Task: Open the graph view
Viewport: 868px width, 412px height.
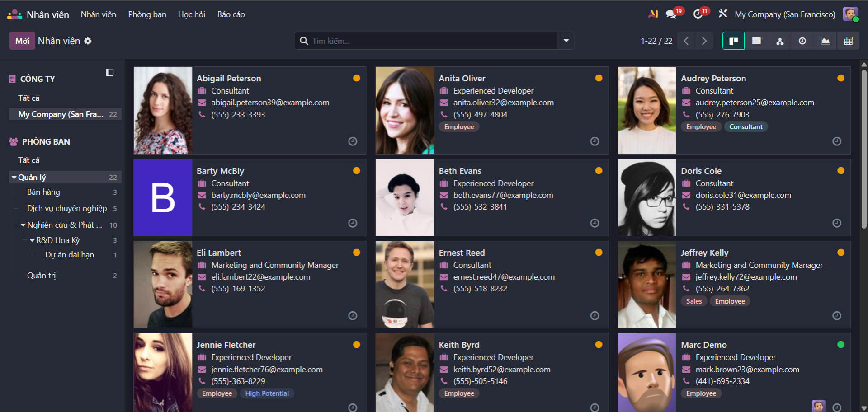Action: [x=825, y=41]
